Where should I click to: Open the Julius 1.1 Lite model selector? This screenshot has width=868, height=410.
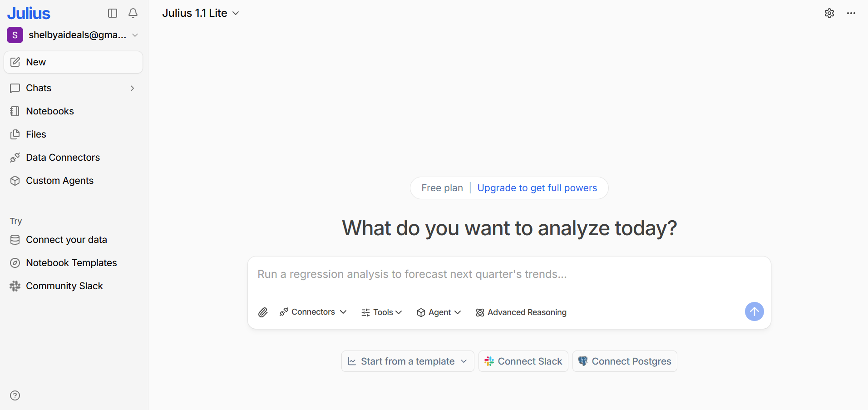pos(201,13)
